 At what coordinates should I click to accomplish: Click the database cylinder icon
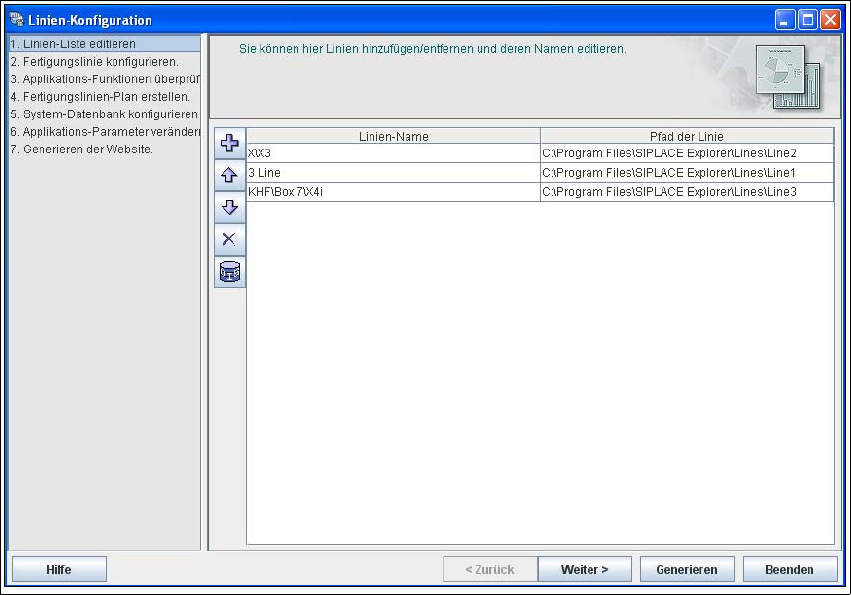[x=230, y=271]
